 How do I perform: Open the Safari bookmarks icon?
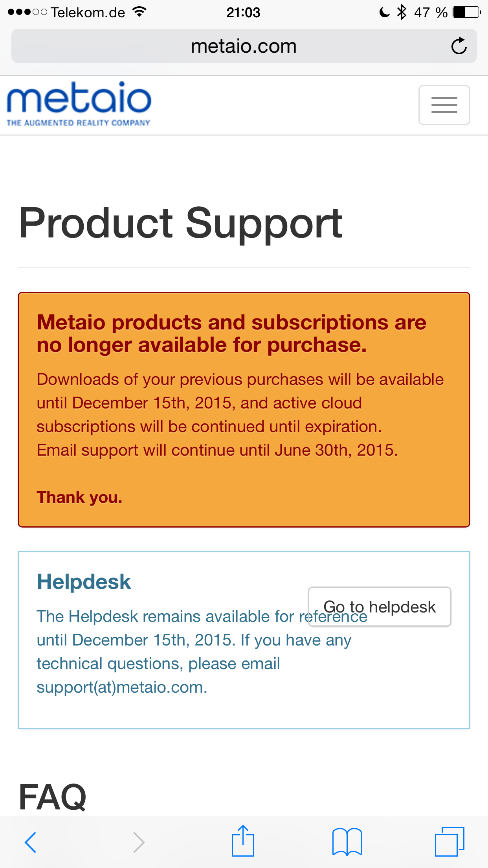pos(347,842)
